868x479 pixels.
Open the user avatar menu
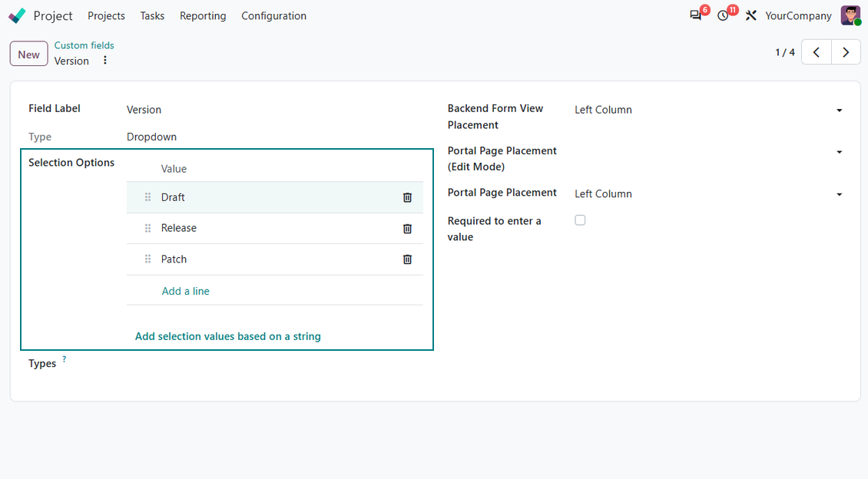[x=850, y=15]
